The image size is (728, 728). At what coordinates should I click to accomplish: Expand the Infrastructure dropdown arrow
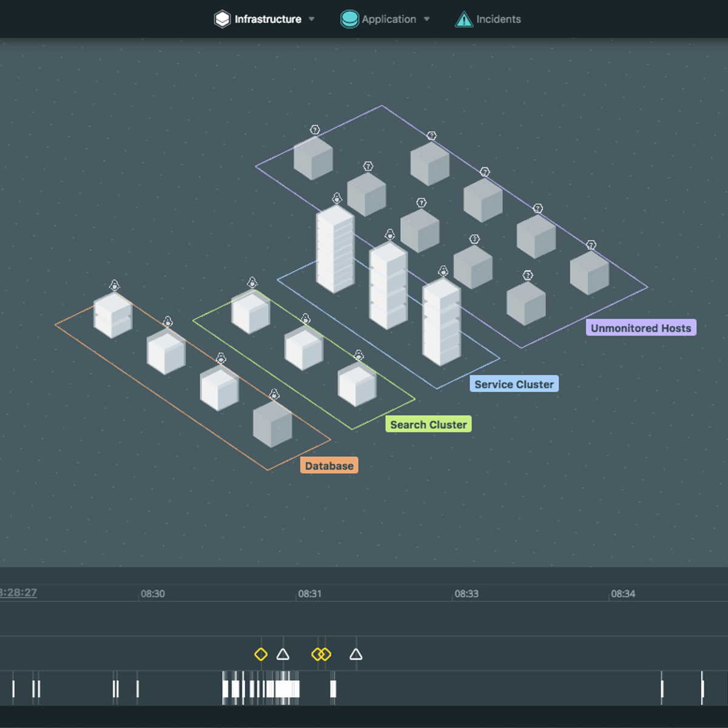coord(311,19)
